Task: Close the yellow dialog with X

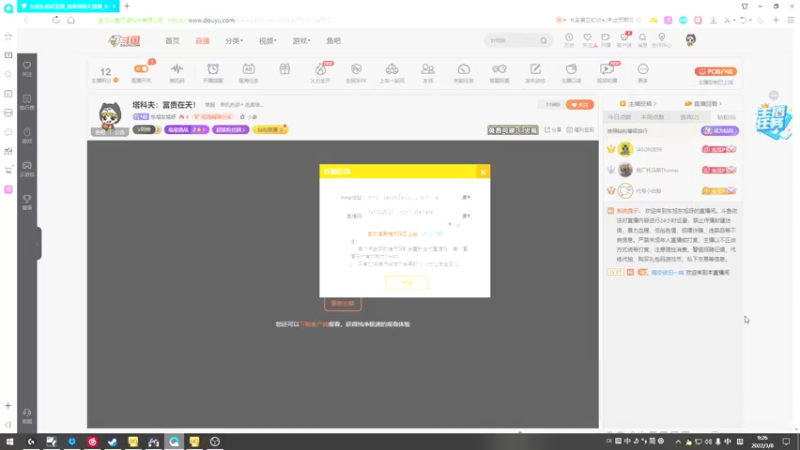Action: pyautogui.click(x=483, y=172)
